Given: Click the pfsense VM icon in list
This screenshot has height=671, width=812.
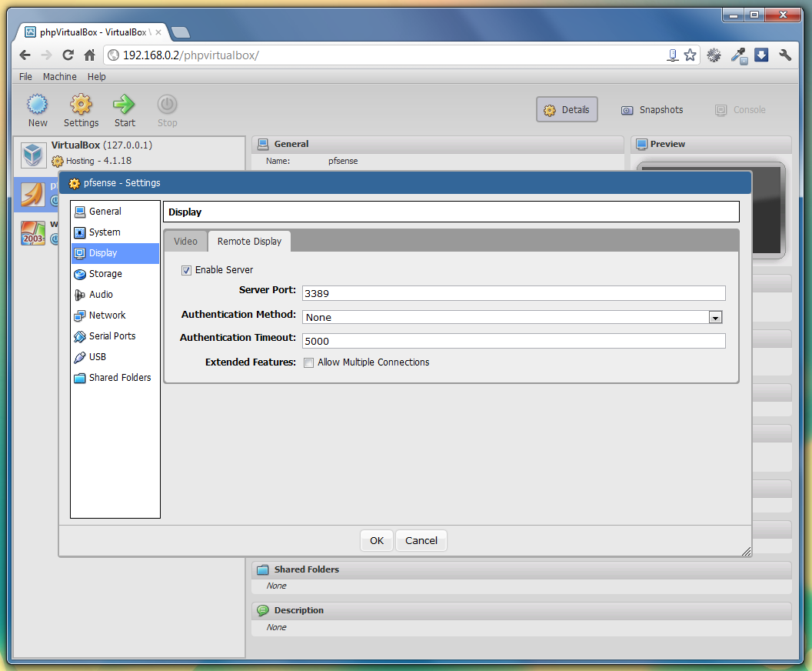Looking at the screenshot, I should (x=32, y=195).
